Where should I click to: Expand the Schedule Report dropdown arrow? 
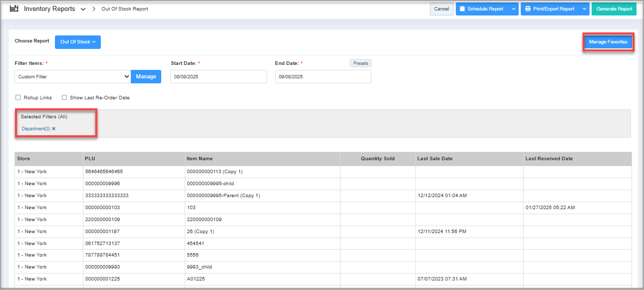[514, 9]
